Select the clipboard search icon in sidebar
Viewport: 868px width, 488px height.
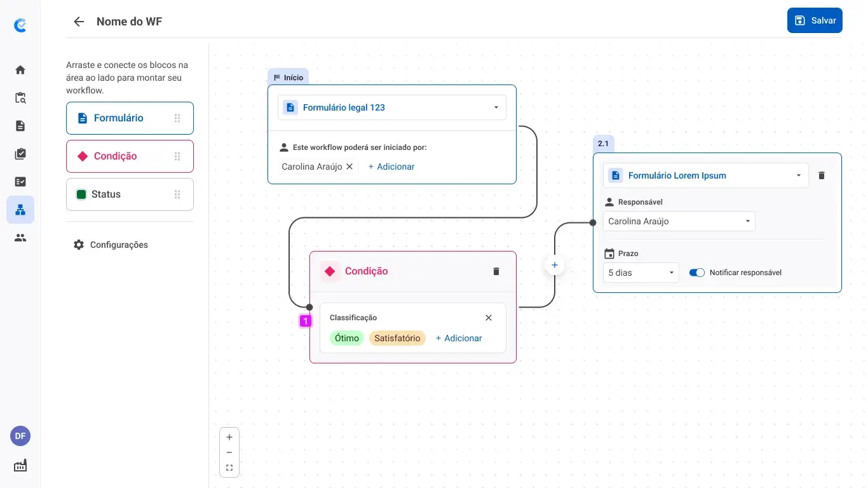pos(20,97)
